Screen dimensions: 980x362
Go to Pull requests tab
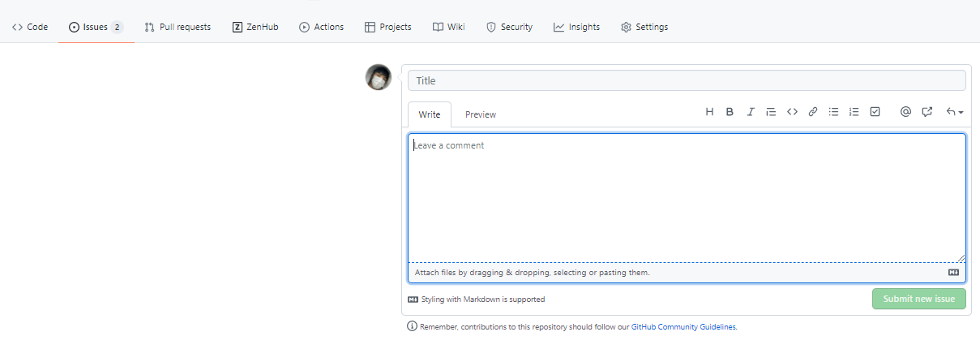click(x=178, y=27)
